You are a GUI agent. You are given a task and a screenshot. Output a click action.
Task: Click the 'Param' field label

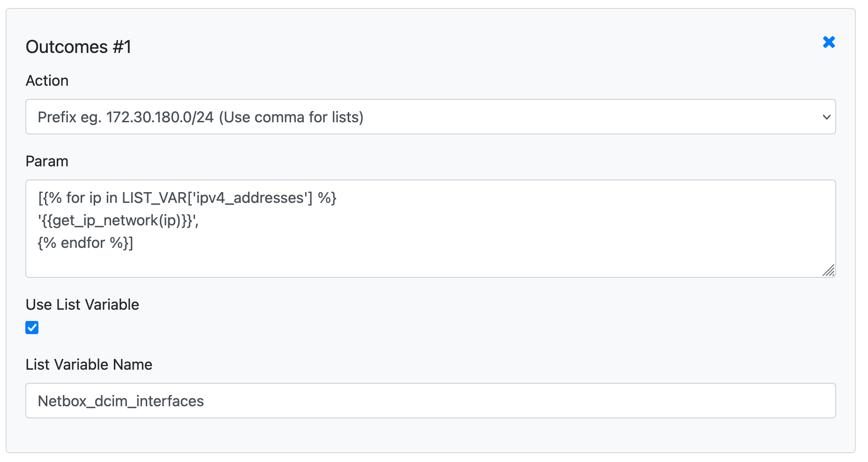[47, 161]
